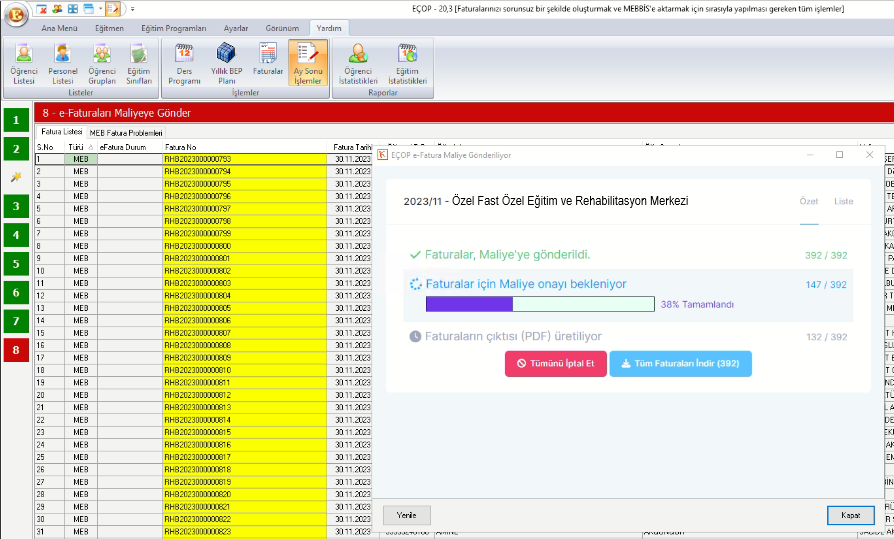Click the checklist pencil icon in quick access toolbar
This screenshot has height=539, width=894.
[x=113, y=9]
